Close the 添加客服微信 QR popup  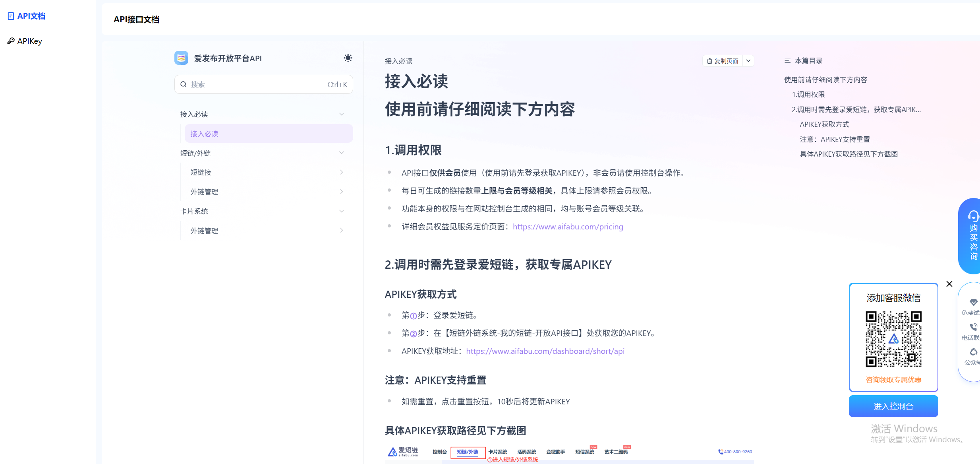click(949, 284)
